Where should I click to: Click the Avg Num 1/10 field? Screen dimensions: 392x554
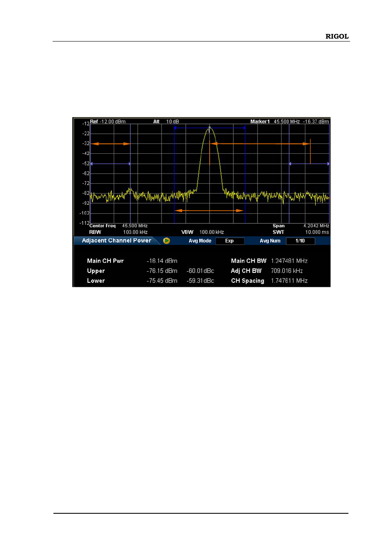(x=300, y=241)
